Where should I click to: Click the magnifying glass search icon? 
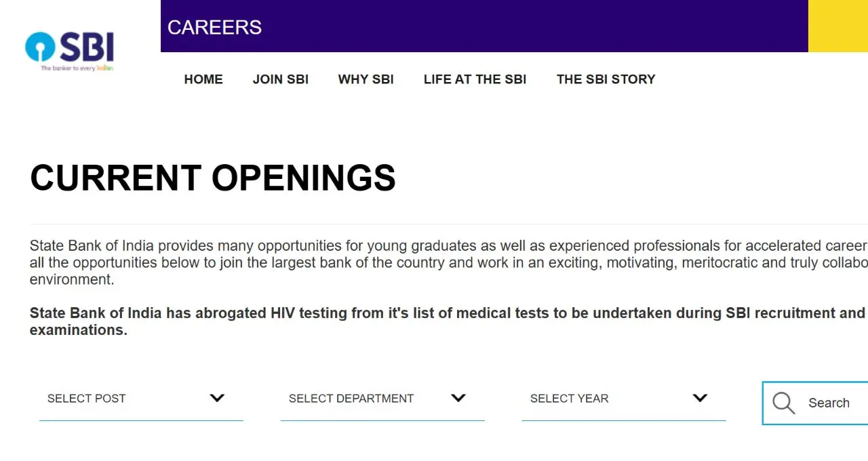tap(783, 403)
